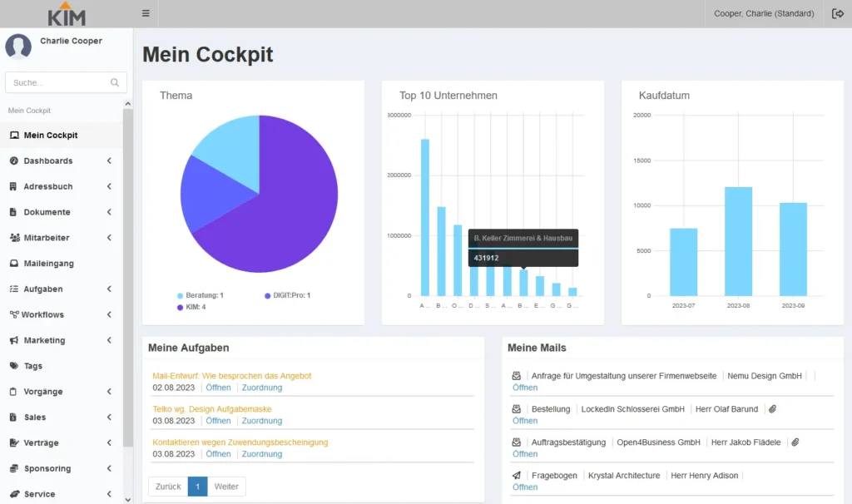Click Weiter in the Aufgaben pagination
Screen dimensions: 852x504
pos(225,486)
